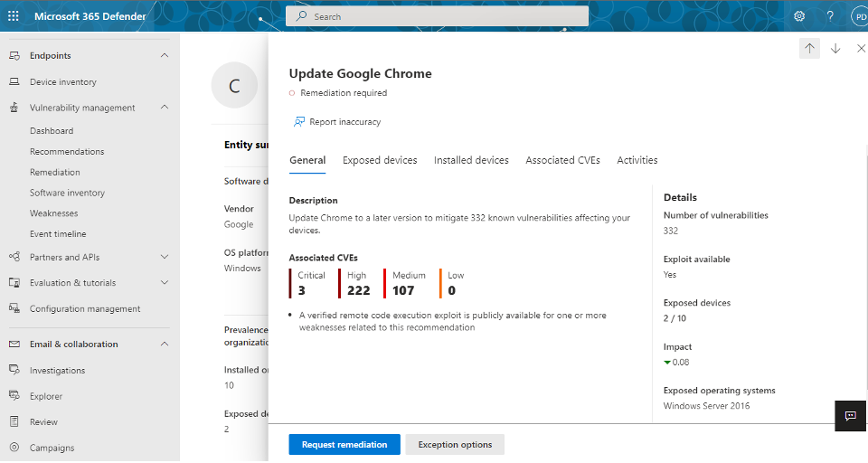The width and height of the screenshot is (868, 463).
Task: Open the Recommendations page in sidebar
Action: [x=67, y=152]
